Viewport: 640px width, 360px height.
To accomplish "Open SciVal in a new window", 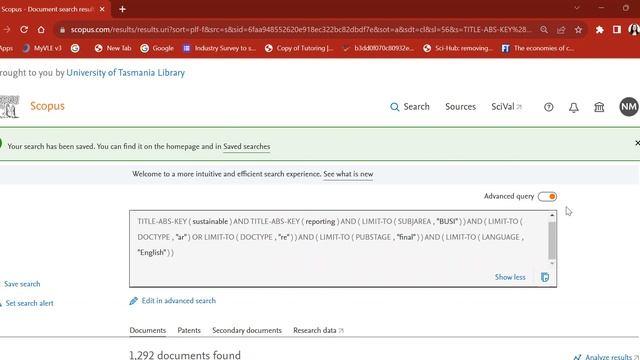I will point(507,107).
